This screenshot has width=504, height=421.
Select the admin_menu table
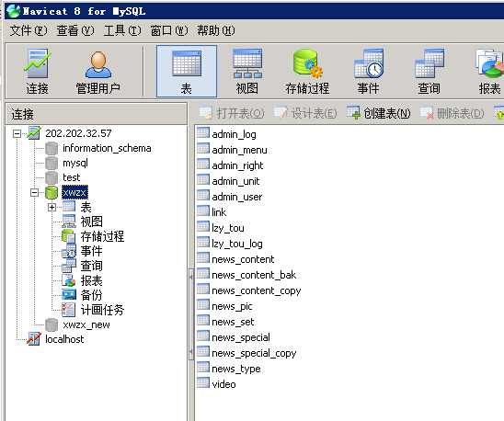coord(239,150)
